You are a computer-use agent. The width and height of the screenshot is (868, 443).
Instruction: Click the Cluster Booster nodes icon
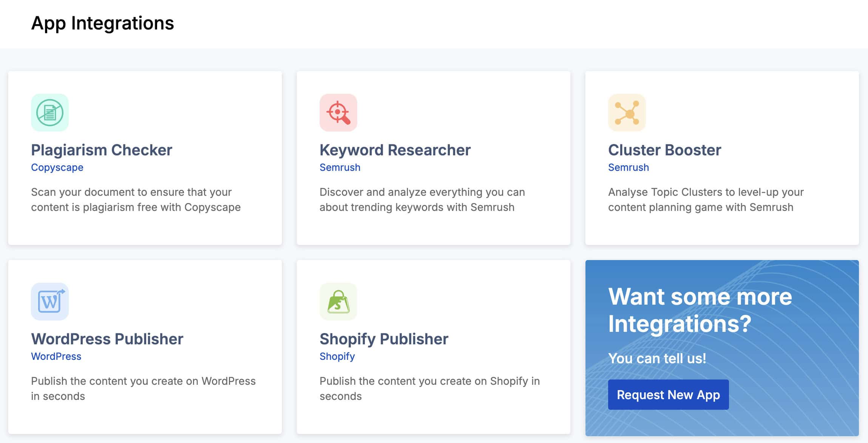[627, 113]
